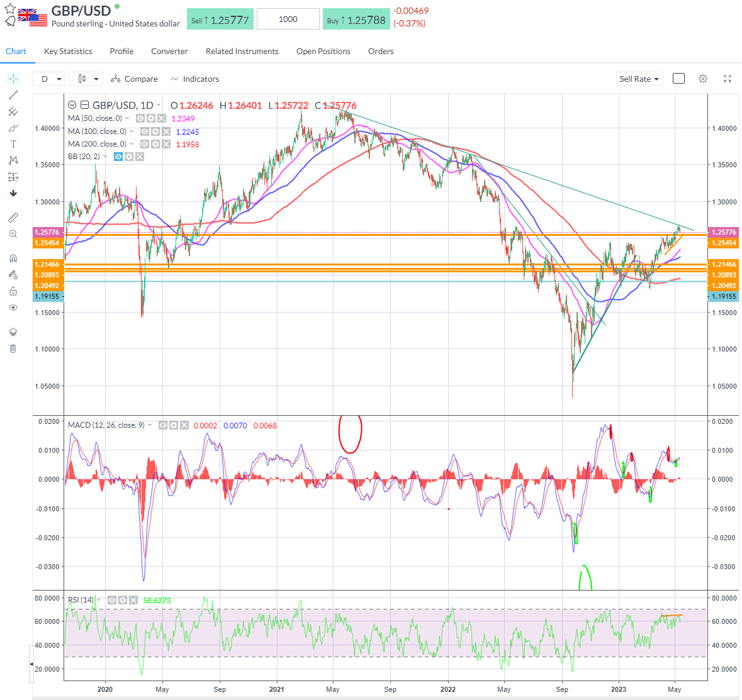Open the Converter tab
The image size is (742, 700).
(169, 51)
